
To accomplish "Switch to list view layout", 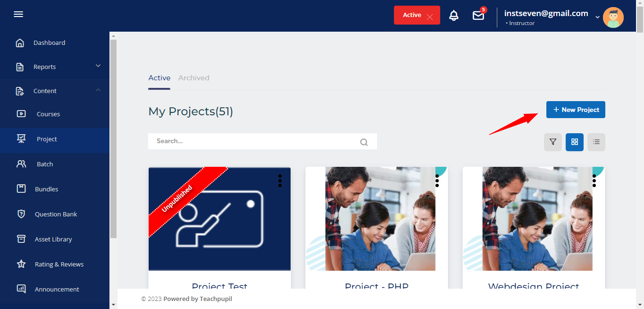I will [x=596, y=142].
